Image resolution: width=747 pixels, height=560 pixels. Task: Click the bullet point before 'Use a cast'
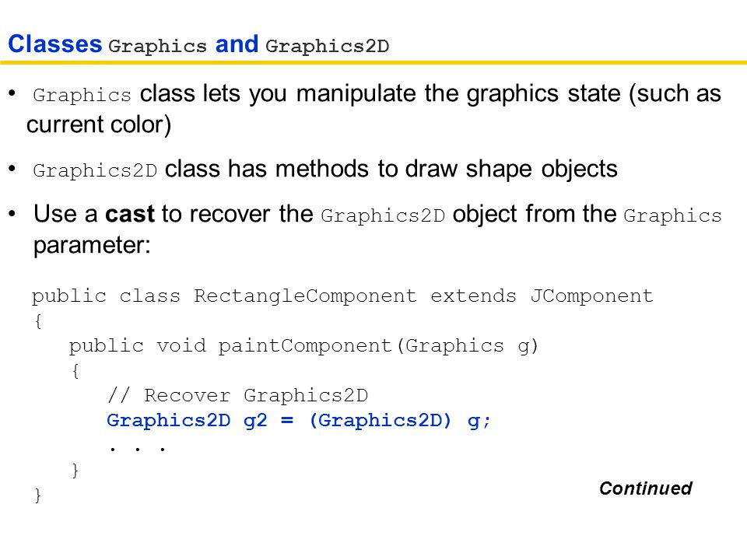click(12, 214)
